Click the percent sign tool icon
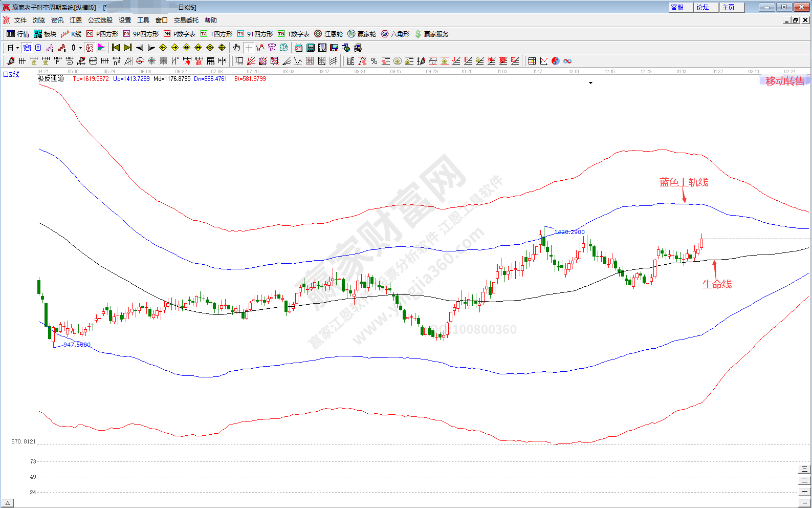 click(374, 61)
